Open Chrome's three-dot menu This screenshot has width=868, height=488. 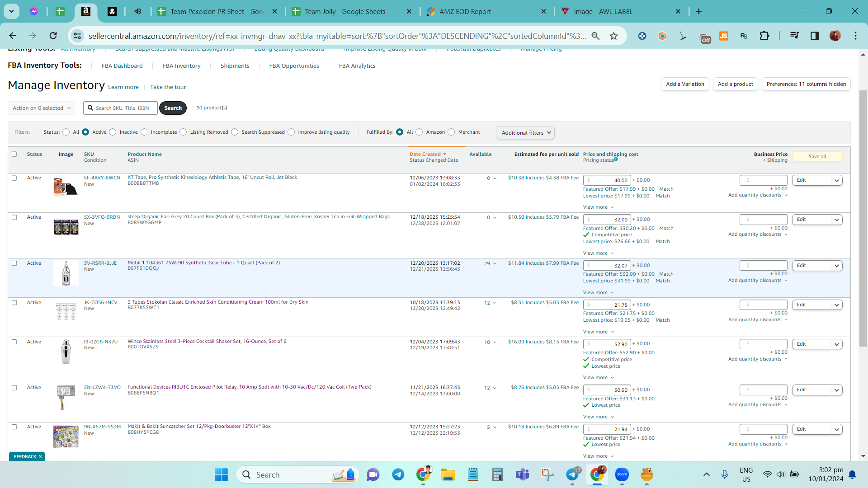click(x=855, y=36)
